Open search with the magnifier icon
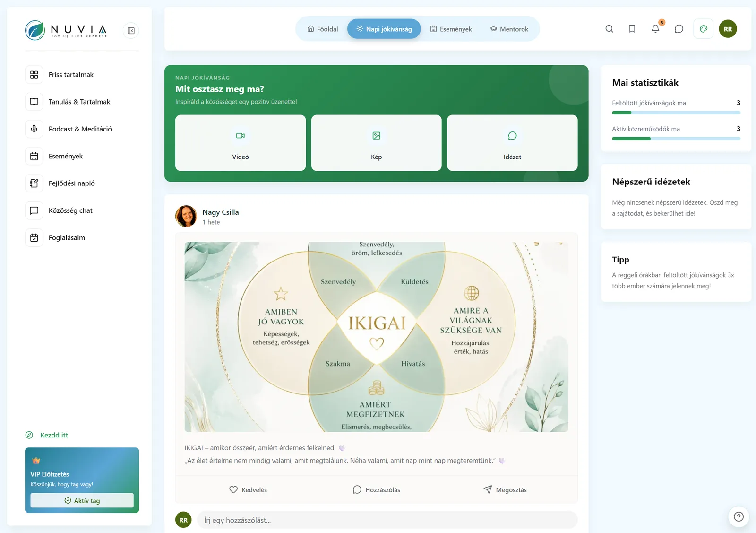 click(609, 29)
